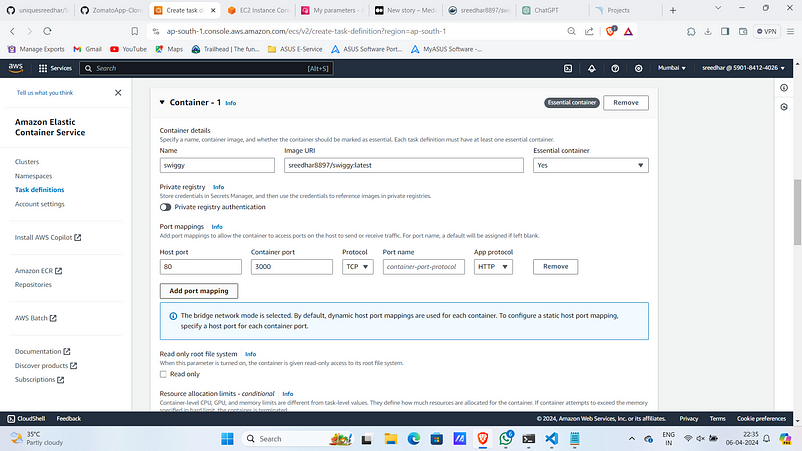Toggle Private registry authentication switch
The width and height of the screenshot is (802, 451).
(165, 207)
